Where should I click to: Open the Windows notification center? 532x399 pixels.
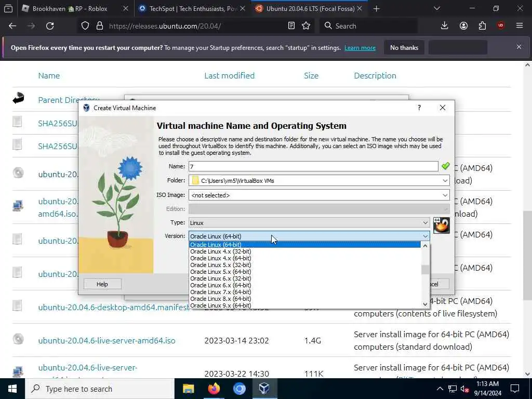pos(515,389)
